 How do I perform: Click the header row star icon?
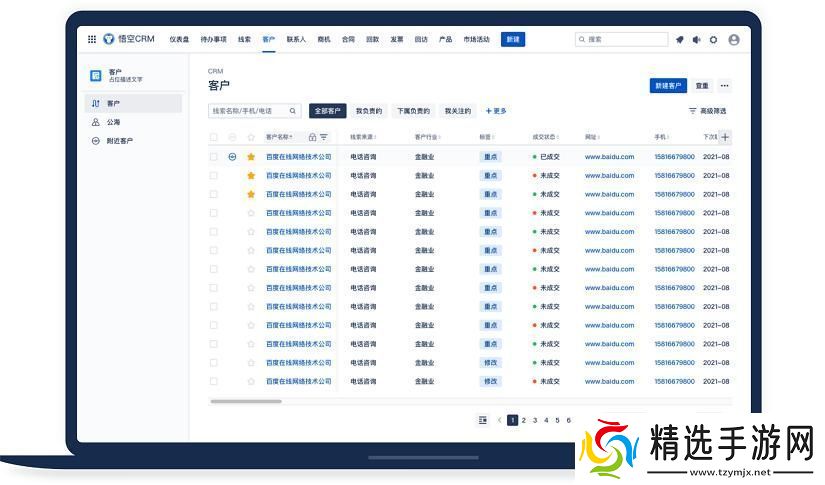click(251, 137)
